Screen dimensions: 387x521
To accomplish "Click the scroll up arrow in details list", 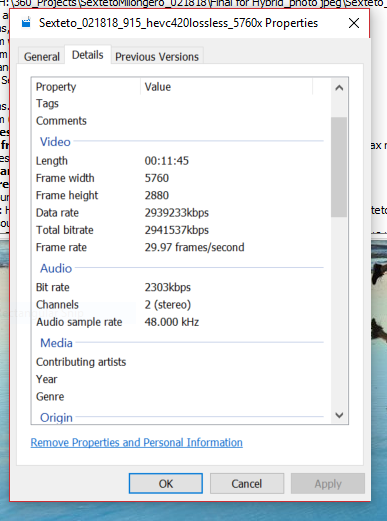I will pos(339,88).
